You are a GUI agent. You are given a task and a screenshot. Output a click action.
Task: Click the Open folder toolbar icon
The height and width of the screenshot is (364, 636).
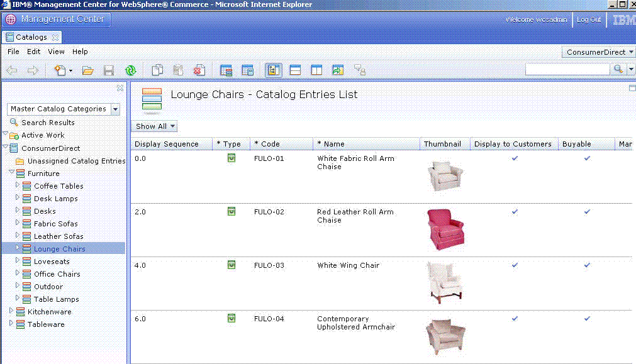87,70
